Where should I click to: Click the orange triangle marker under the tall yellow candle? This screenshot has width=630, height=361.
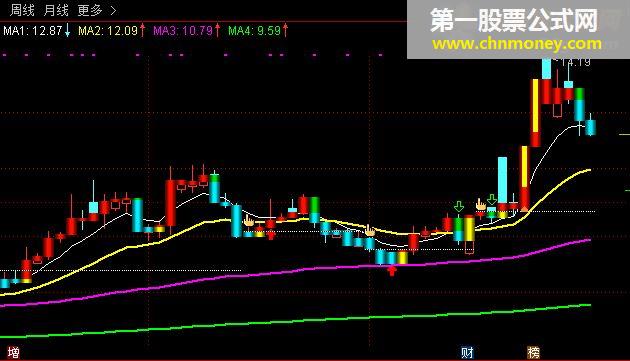(x=524, y=208)
